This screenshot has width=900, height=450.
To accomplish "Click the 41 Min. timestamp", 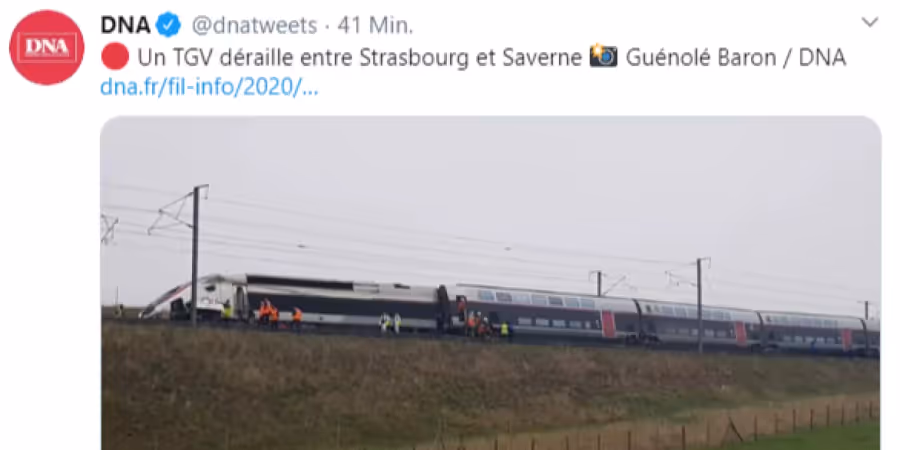I will pos(375,25).
